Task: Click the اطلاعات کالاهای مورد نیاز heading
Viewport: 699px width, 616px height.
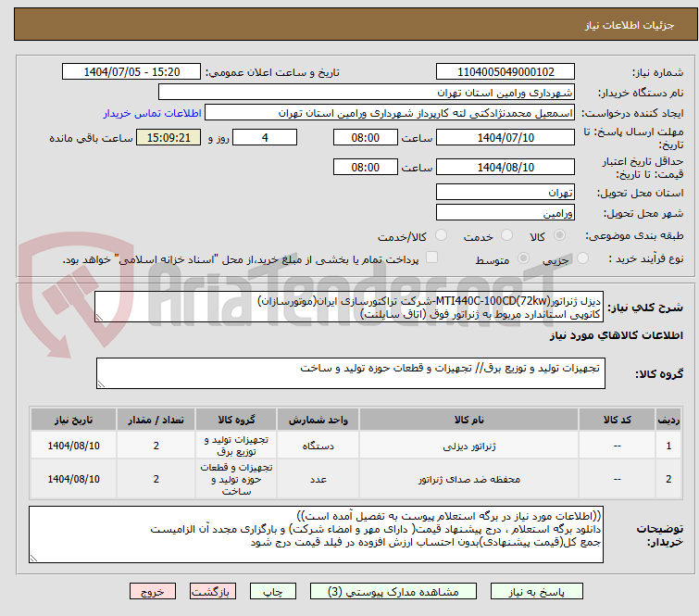Action: [616, 335]
